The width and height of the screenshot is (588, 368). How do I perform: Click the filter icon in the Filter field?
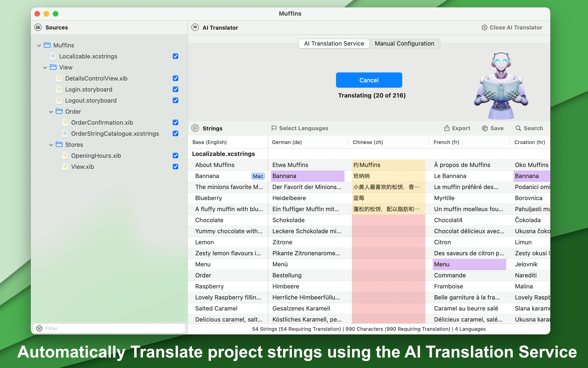coord(39,328)
